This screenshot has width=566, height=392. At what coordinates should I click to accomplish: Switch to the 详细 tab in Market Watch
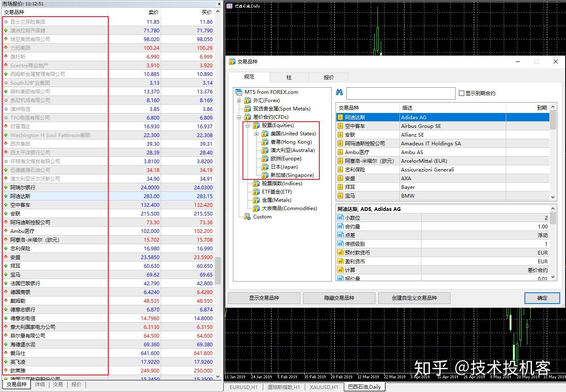40,385
